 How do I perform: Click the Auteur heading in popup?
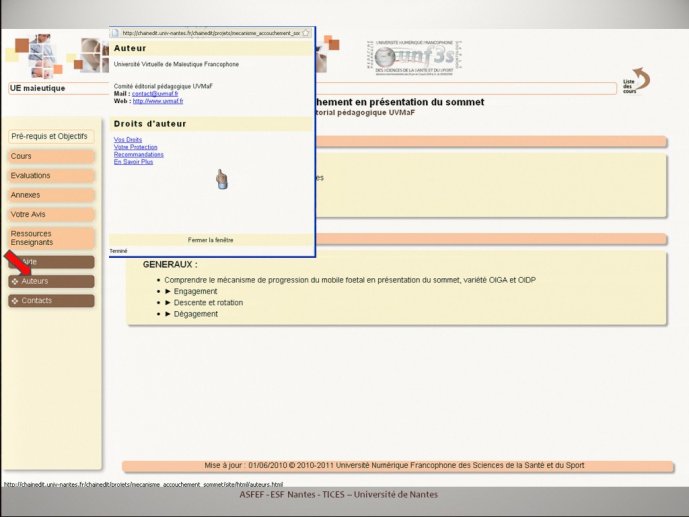click(130, 48)
